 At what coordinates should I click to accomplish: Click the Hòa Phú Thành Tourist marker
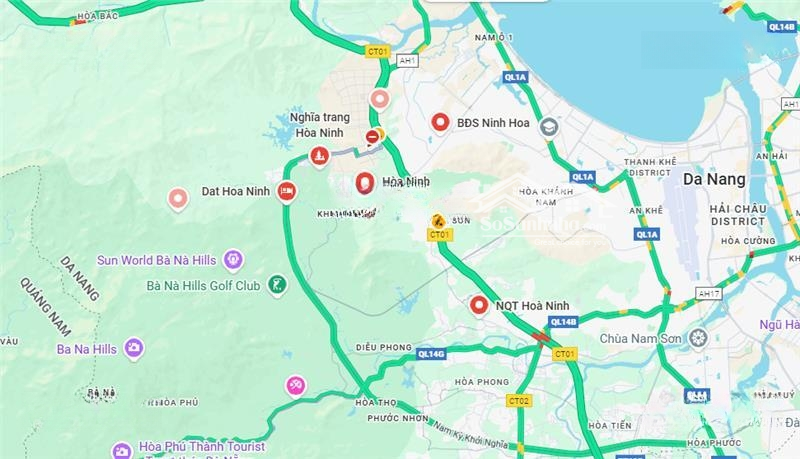[121, 451]
